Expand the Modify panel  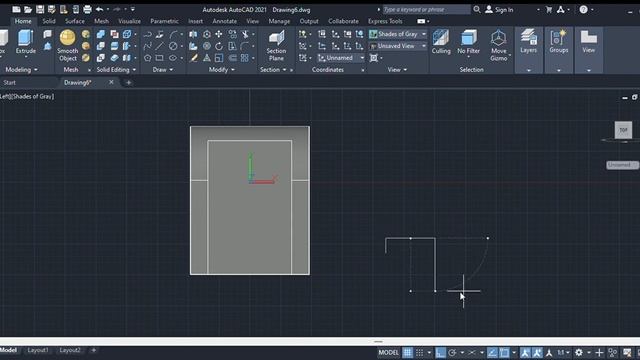222,70
